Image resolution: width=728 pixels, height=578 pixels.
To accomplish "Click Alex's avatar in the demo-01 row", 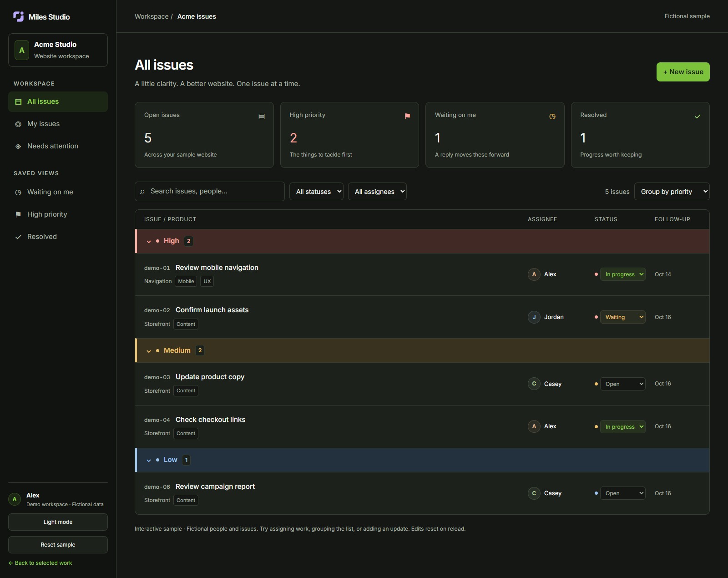I will (x=534, y=274).
